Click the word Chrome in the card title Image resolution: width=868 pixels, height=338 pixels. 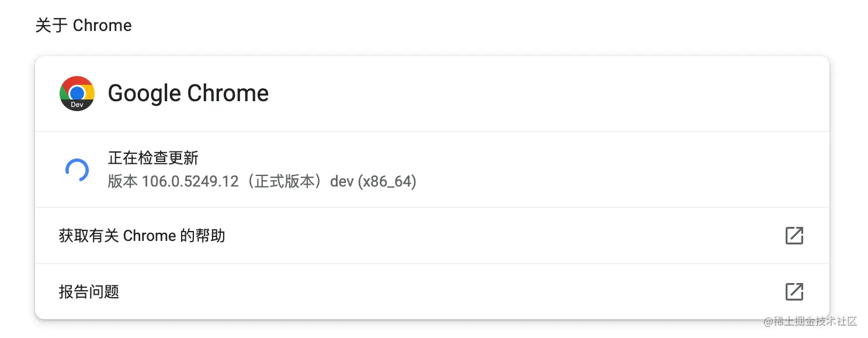228,93
